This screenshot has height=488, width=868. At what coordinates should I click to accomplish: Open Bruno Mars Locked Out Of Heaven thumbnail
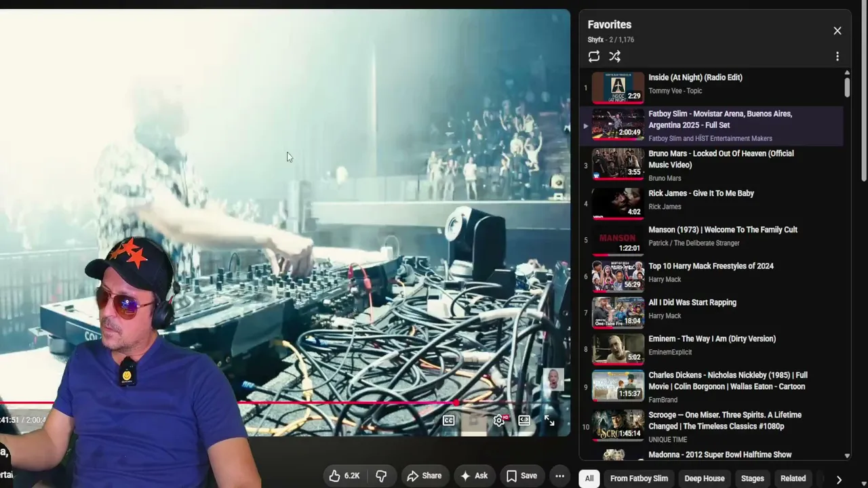coord(618,164)
